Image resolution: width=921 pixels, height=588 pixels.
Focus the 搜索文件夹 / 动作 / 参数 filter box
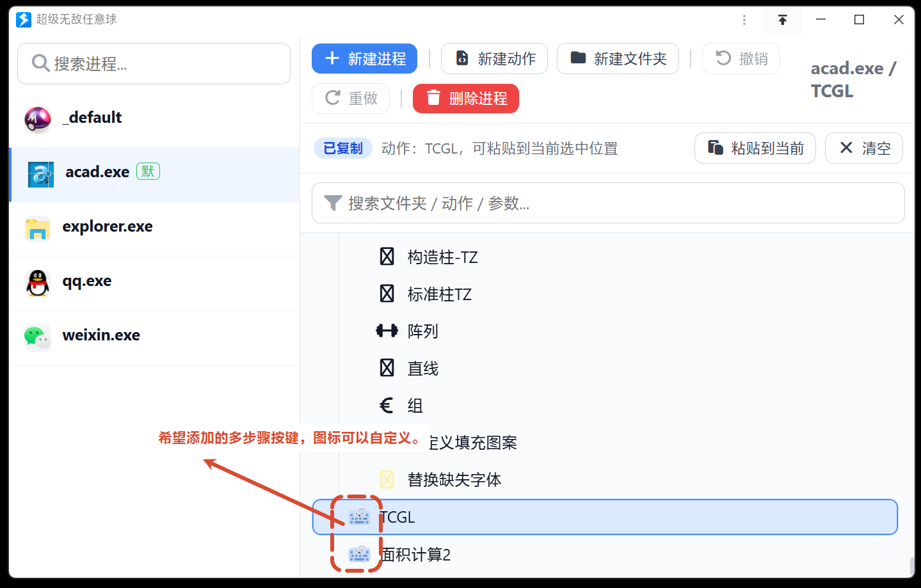(x=608, y=203)
